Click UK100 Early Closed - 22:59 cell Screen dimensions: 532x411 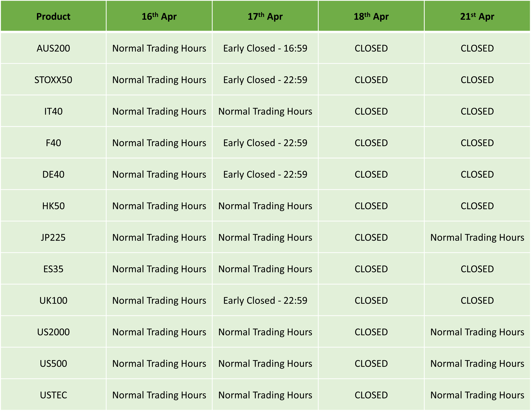tap(265, 300)
